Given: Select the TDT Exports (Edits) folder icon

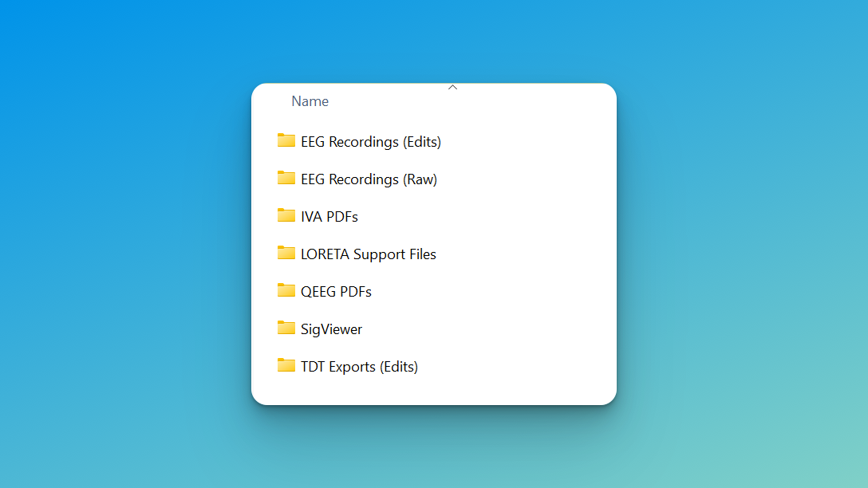Looking at the screenshot, I should tap(286, 366).
